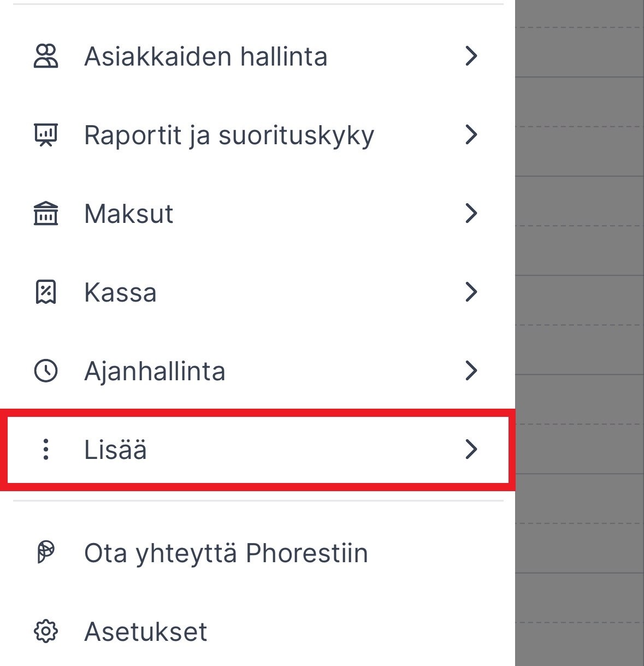Select the Asiakkaiden hallinta clients icon
Image resolution: width=644 pixels, height=666 pixels.
click(46, 55)
